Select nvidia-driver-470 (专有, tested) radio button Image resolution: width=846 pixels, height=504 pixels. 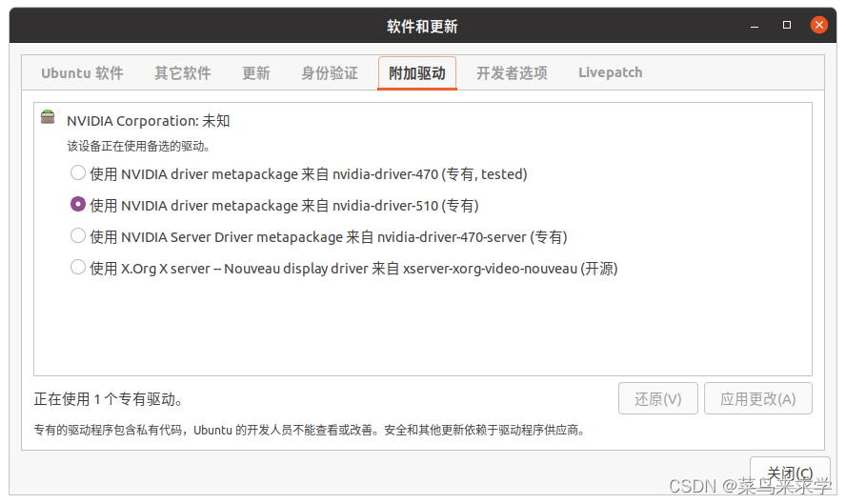pos(78,172)
